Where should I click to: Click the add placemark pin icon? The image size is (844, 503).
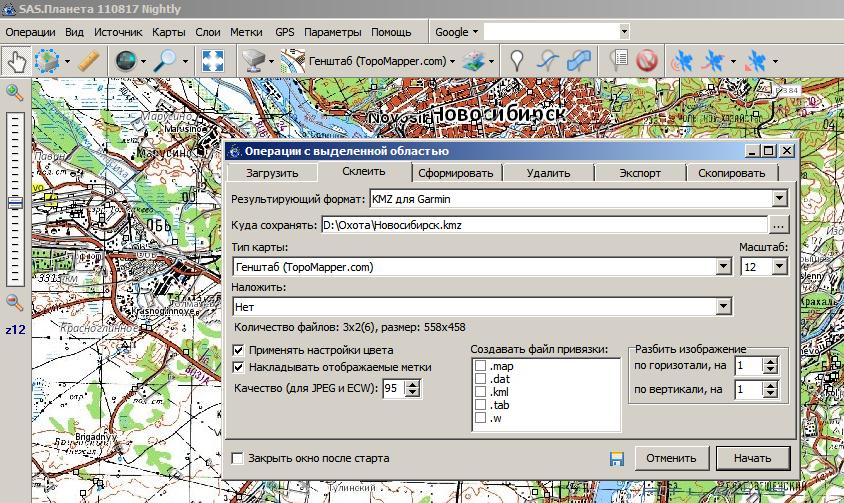point(516,61)
